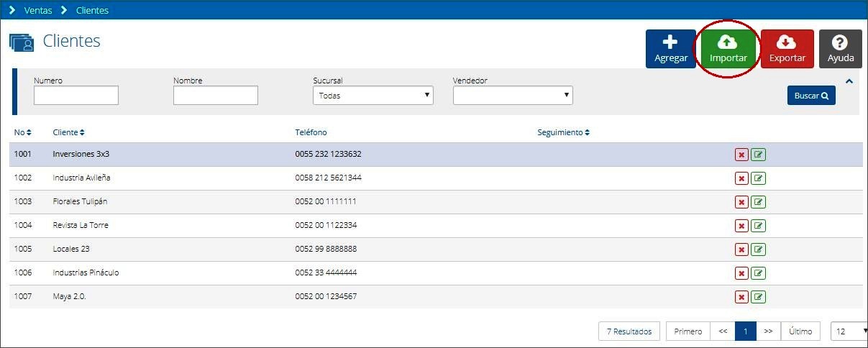This screenshot has width=868, height=348.
Task: Sort by the Seguimiento column header
Action: 563,132
